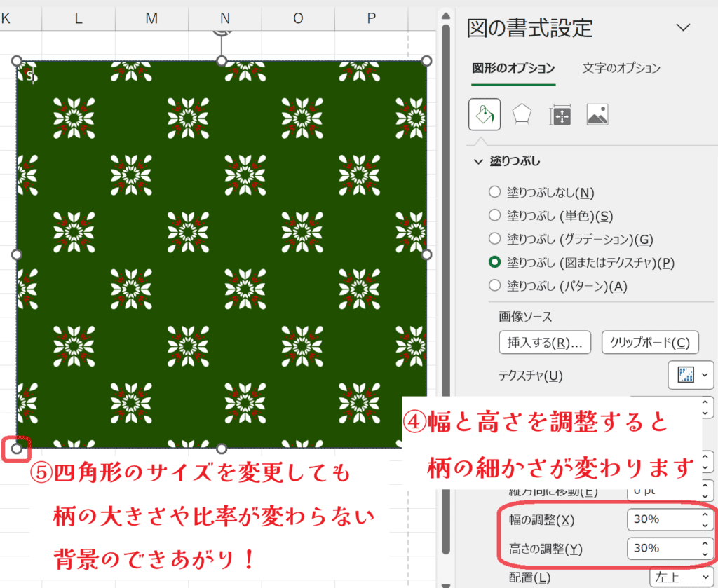This screenshot has width=718, height=588.
Task: Open the Effects pentagon icon
Action: point(521,114)
